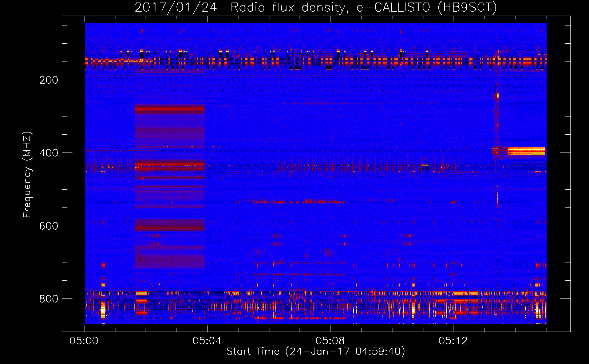589x364 pixels.
Task: Click the 'Frequency (MHZ)' axis label
Action: pyautogui.click(x=27, y=175)
